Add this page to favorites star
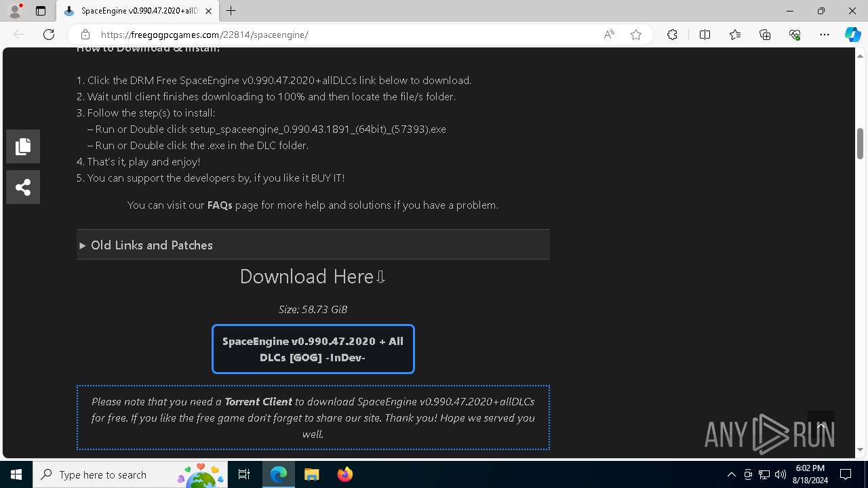868x488 pixels. 636,35
